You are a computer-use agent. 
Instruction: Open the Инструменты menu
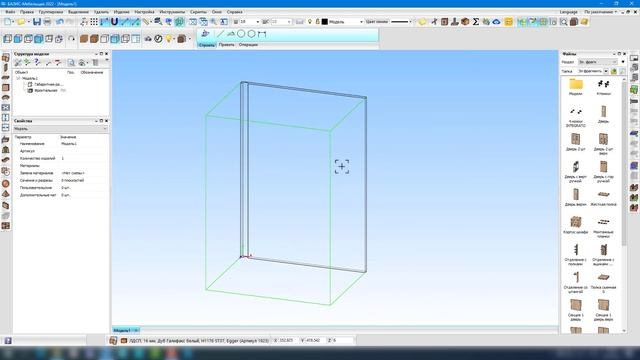tap(172, 12)
